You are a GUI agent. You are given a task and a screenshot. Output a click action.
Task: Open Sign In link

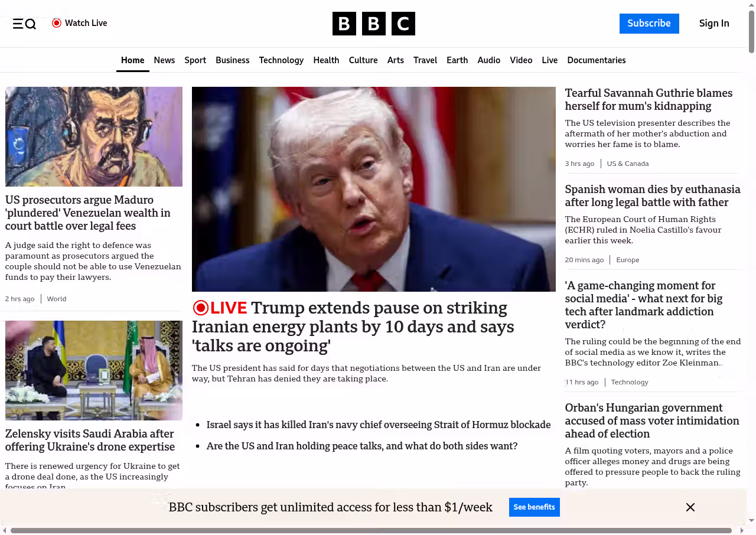(x=714, y=24)
